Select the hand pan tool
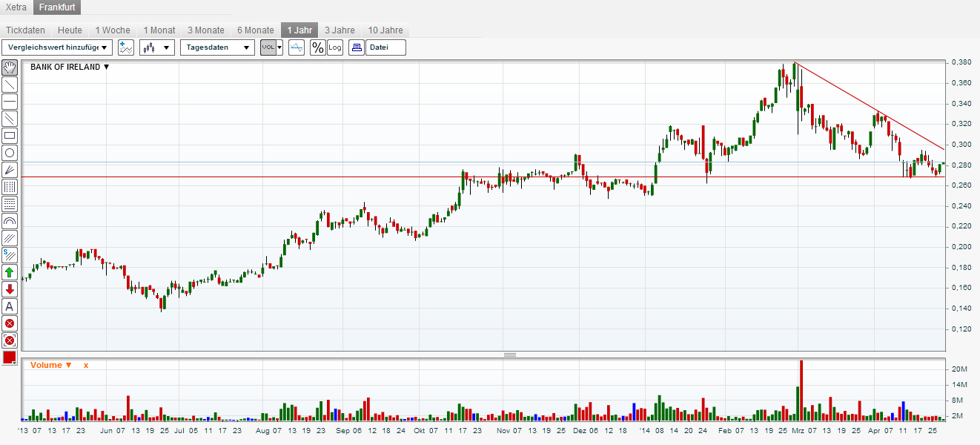This screenshot has width=980, height=445. (x=10, y=67)
